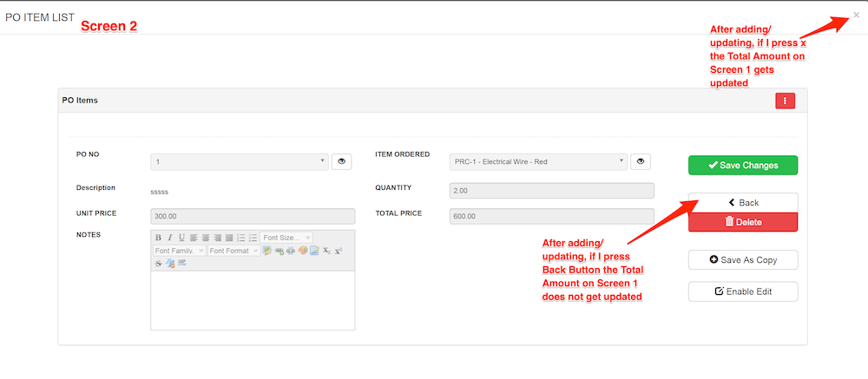Toggle underline formatting in notes editor
This screenshot has width=868, height=379.
coord(181,238)
